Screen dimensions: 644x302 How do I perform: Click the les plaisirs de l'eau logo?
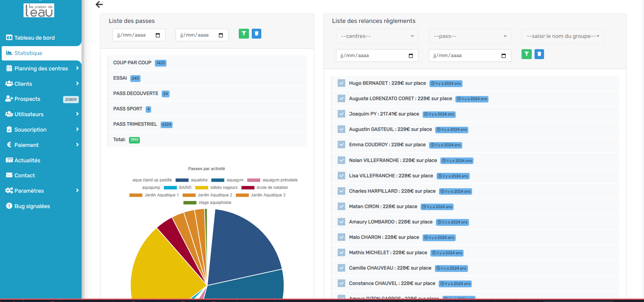pyautogui.click(x=39, y=10)
